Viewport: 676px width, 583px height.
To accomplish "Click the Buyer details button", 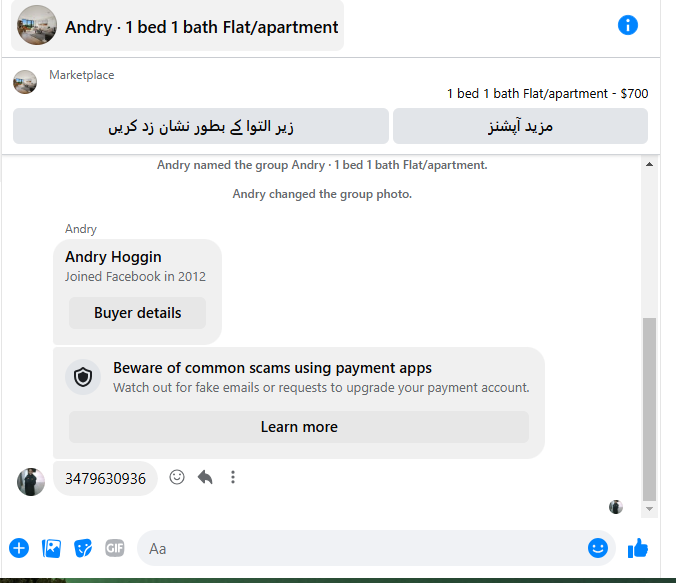I will point(138,313).
